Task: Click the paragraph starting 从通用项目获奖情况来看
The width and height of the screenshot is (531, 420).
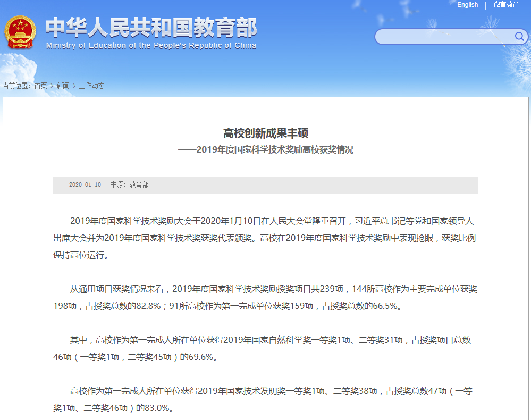Action: click(x=265, y=297)
